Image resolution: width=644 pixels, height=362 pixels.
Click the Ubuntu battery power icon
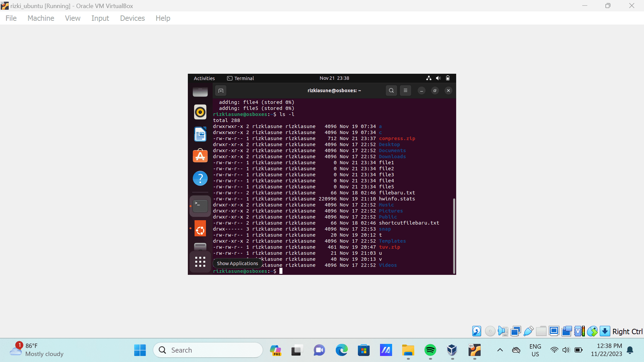point(448,78)
